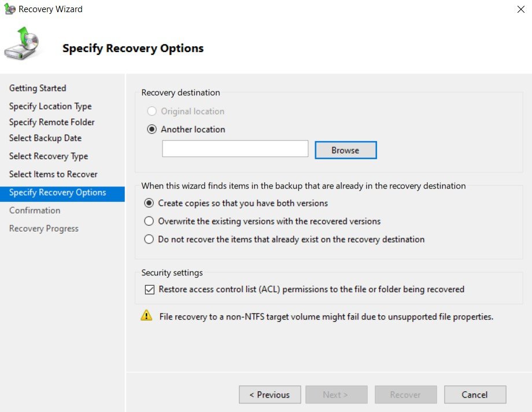Click the Confirmation step in sidebar
Image resolution: width=532 pixels, height=412 pixels.
[x=35, y=211]
